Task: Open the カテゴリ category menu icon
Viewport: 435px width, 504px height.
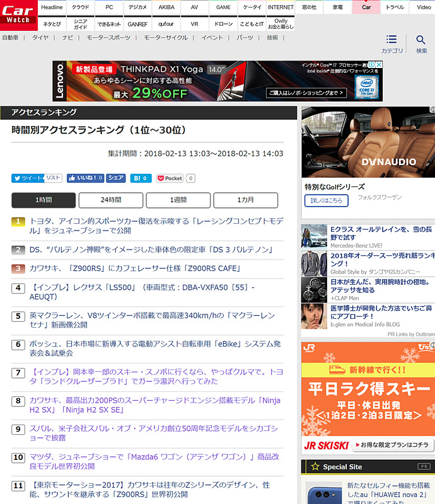Action: point(391,44)
